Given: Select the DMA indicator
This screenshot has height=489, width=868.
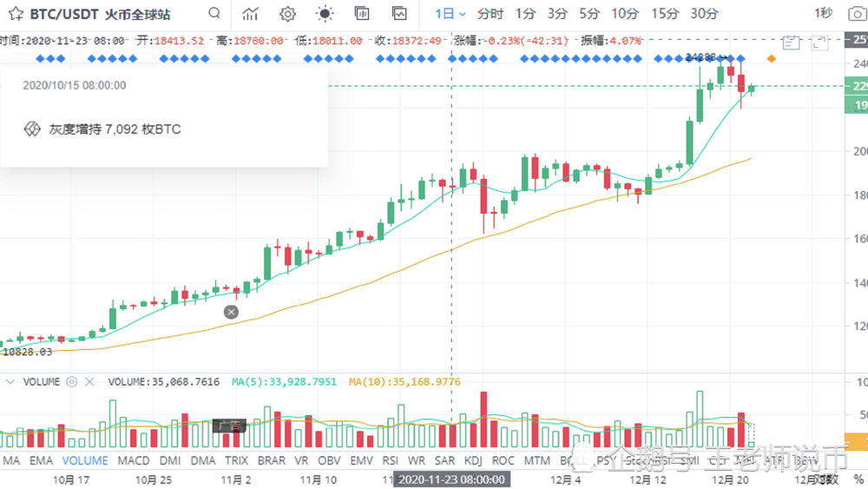Looking at the screenshot, I should [202, 460].
